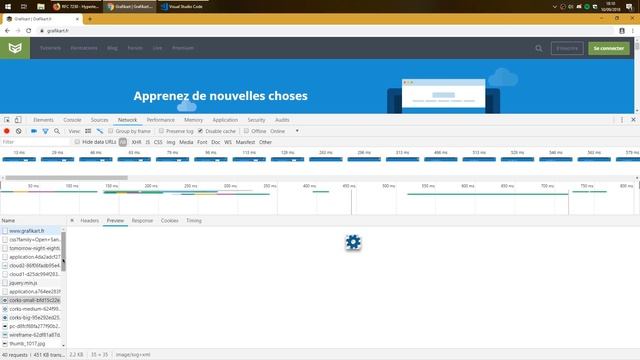
Task: Toggle the overview waterfall view icon
Action: (100, 131)
